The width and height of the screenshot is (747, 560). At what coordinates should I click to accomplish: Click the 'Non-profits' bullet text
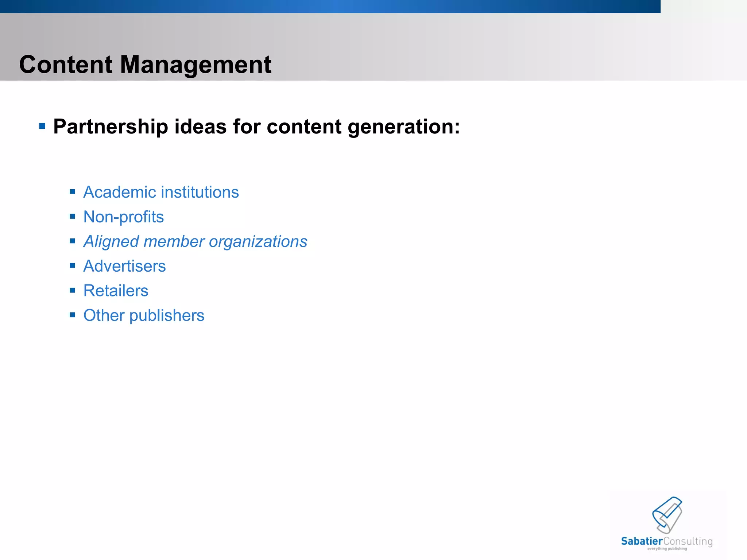click(x=123, y=217)
